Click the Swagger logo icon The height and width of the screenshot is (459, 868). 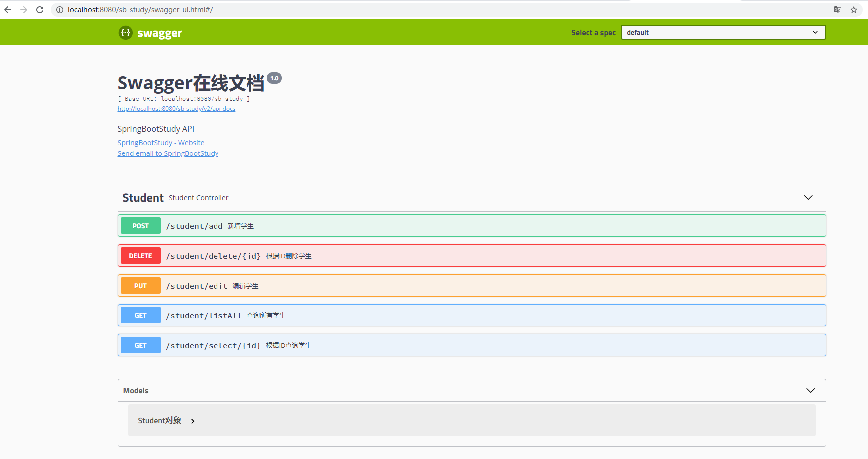coord(125,33)
